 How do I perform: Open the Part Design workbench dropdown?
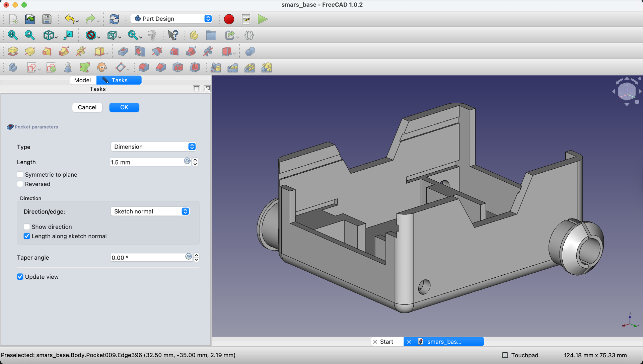[x=171, y=19]
